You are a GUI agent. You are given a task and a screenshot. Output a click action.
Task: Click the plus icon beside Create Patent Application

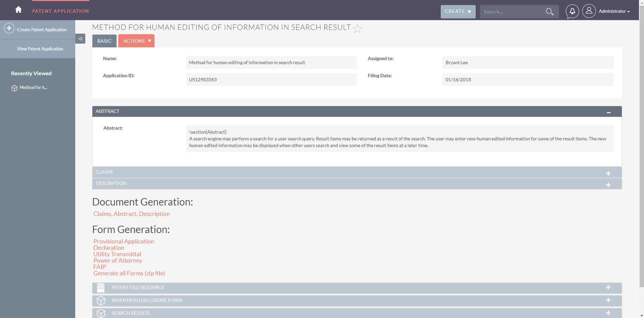tap(9, 28)
